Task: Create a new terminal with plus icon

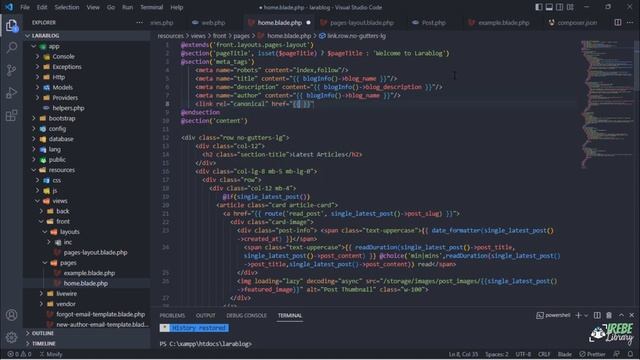Action: click(578, 315)
